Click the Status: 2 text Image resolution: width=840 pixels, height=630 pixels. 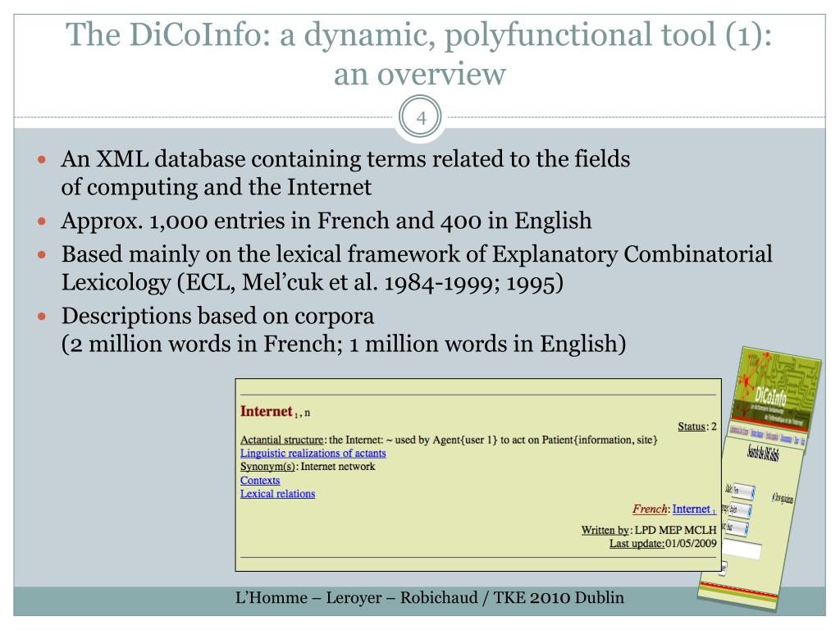click(697, 427)
